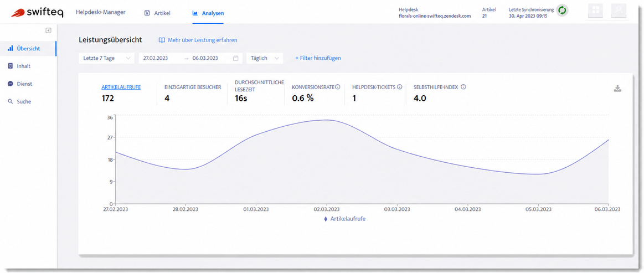This screenshot has width=644, height=273.
Task: Collapse the sidebar with the arrow icon
Action: pos(49,30)
